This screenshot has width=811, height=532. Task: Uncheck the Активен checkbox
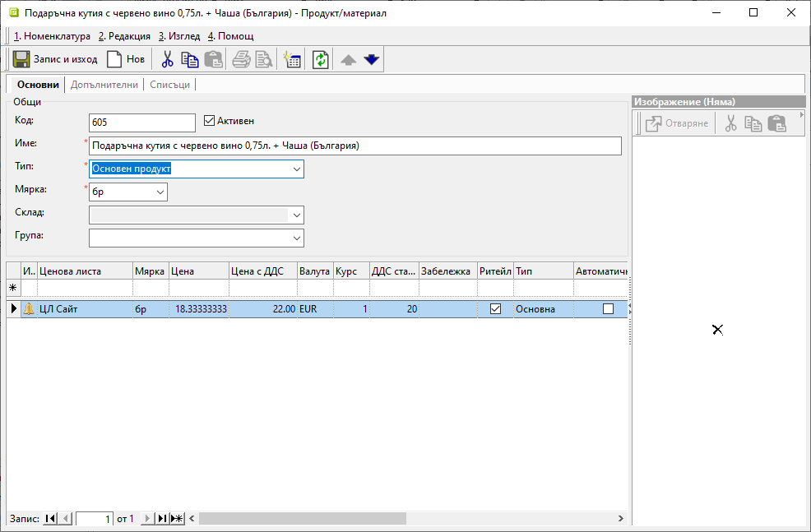(x=209, y=121)
